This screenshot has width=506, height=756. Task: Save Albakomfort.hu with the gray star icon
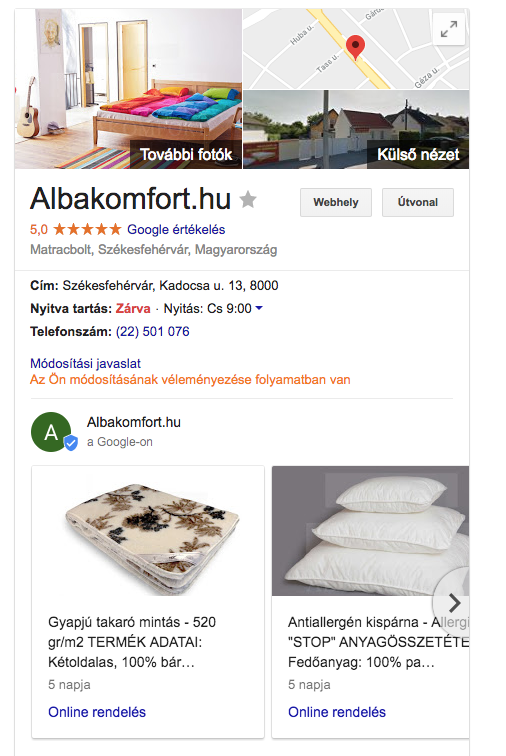[x=248, y=199]
